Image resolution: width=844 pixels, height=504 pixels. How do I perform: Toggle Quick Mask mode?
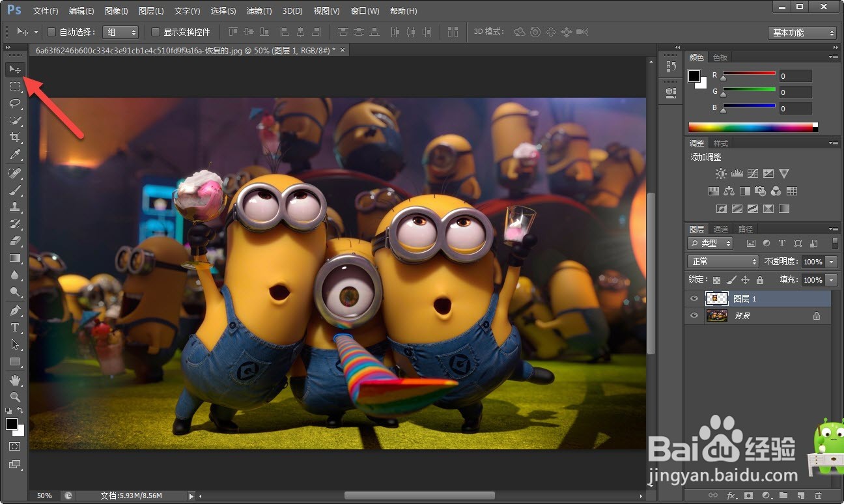pyautogui.click(x=15, y=447)
